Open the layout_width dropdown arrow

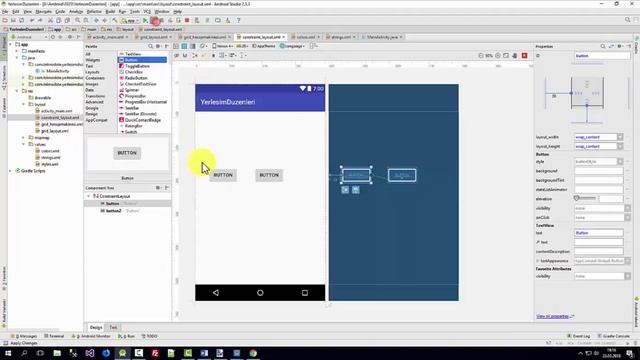pyautogui.click(x=620, y=137)
